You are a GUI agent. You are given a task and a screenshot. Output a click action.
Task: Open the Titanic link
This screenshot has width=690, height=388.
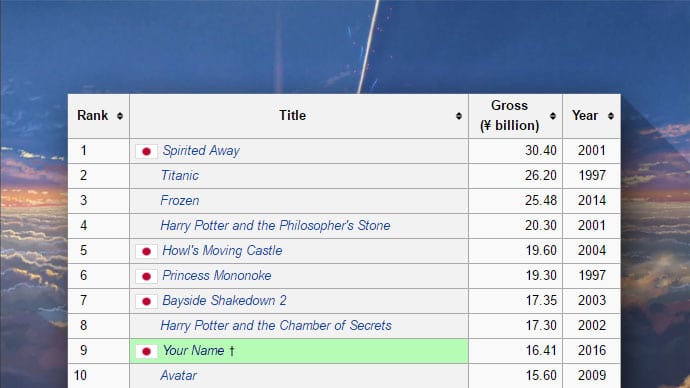180,176
